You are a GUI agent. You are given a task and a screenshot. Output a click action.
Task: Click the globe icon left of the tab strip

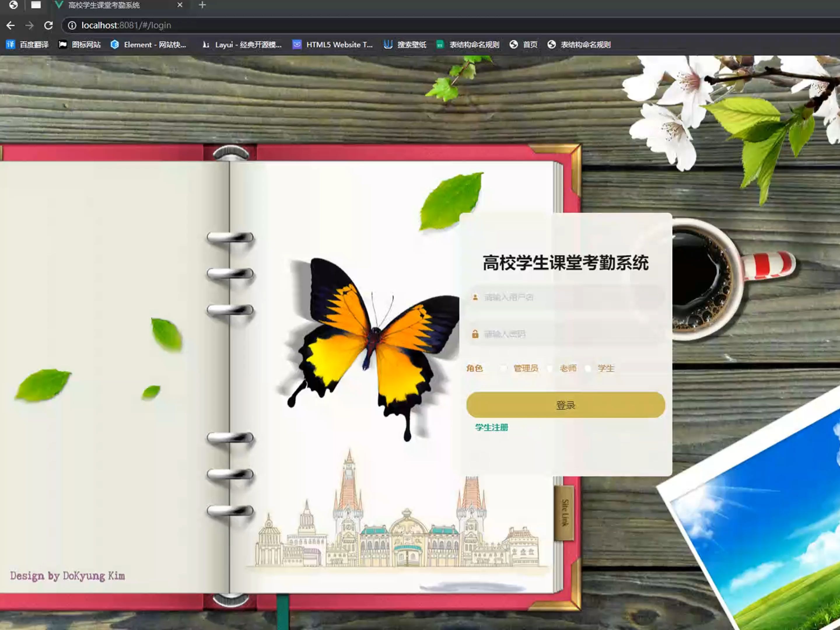(x=13, y=5)
